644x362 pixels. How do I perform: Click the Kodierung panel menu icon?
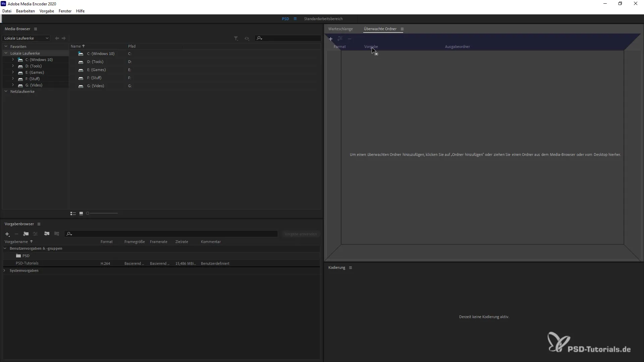pos(351,268)
